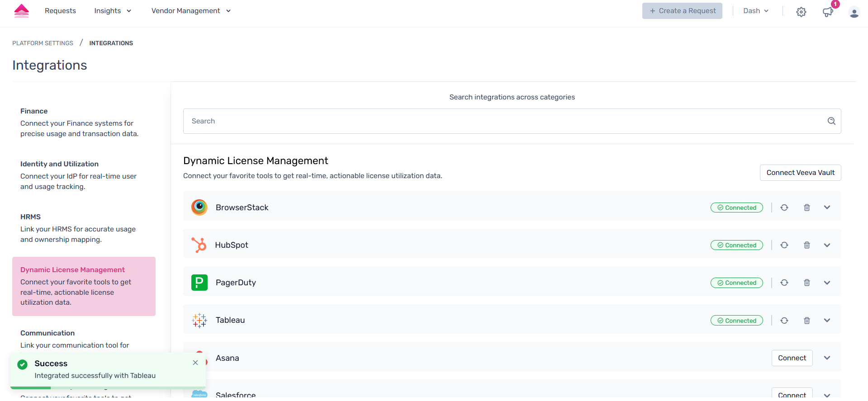
Task: Click the home logo icon
Action: [x=21, y=11]
